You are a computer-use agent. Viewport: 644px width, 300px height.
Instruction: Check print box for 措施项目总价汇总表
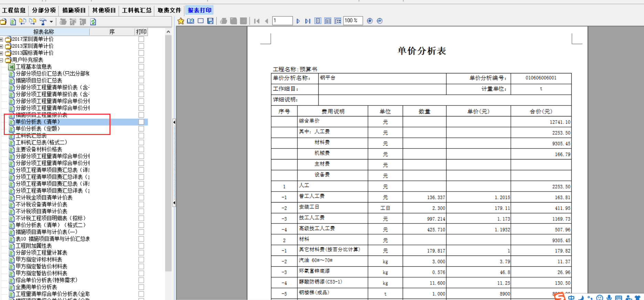pyautogui.click(x=141, y=81)
